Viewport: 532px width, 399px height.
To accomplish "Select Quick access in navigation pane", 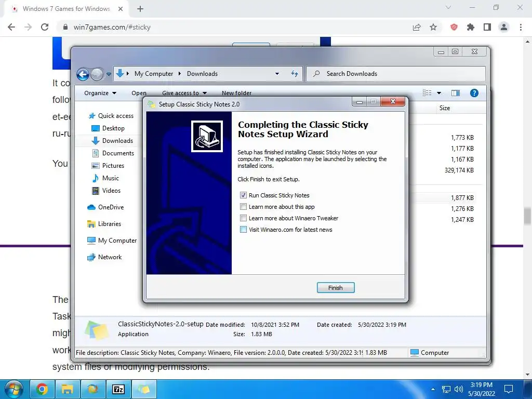I will pos(111,116).
